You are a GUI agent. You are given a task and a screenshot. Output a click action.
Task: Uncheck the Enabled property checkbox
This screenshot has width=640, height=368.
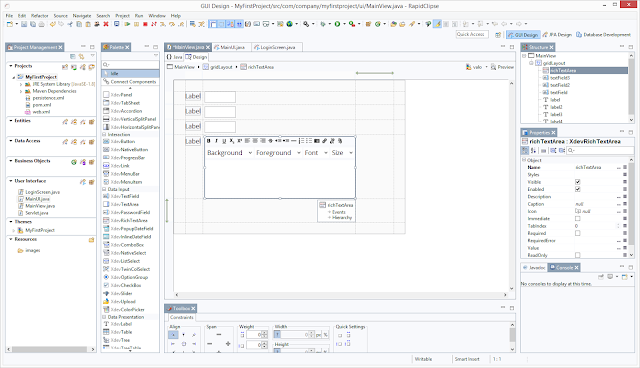578,189
